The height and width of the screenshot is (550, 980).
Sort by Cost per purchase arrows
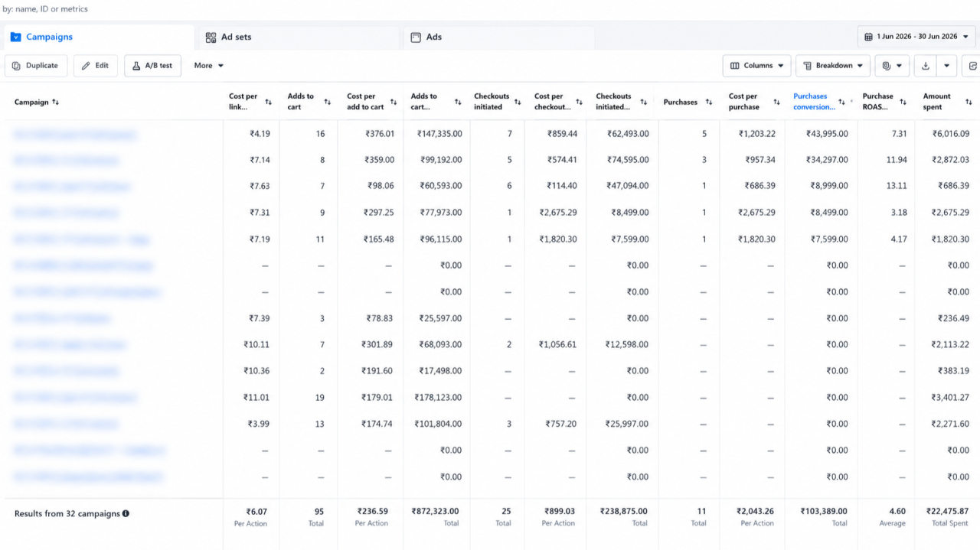pyautogui.click(x=776, y=102)
